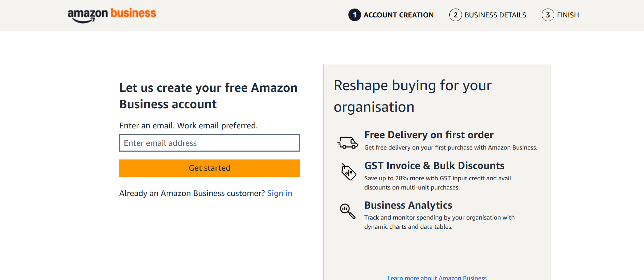Screen dimensions: 644x280
Task: Select the Free Delivery on first order heading
Action: pyautogui.click(x=429, y=135)
